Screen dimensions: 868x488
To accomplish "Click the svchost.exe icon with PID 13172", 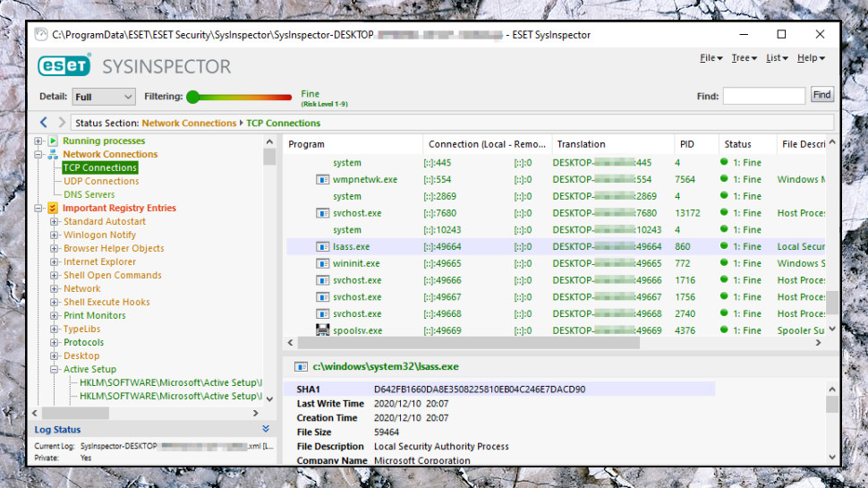I will (322, 213).
